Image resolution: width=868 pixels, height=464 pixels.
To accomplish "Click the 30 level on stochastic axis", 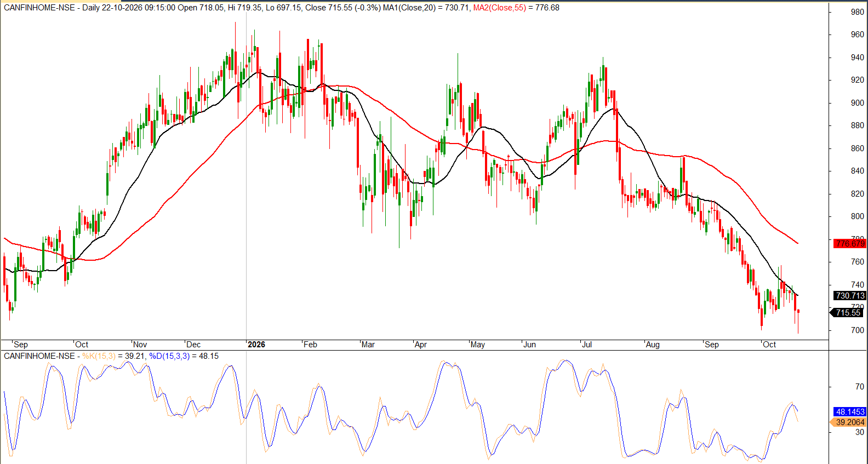I will pos(860,432).
